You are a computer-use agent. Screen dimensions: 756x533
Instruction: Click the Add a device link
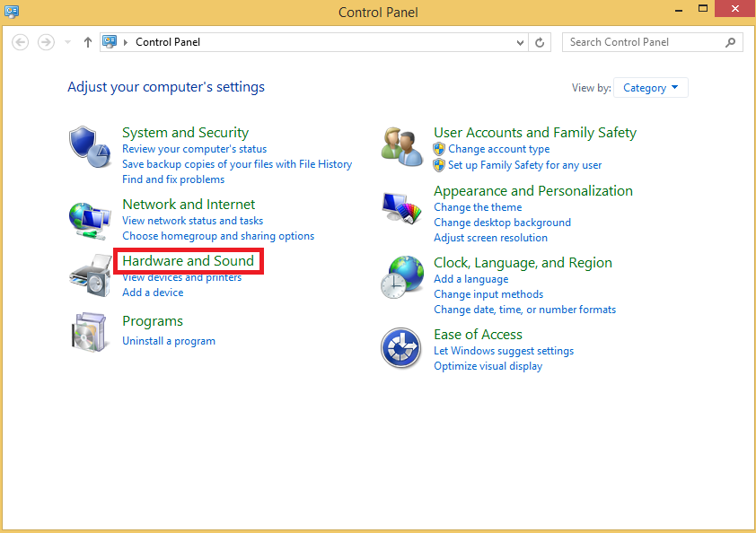coord(153,293)
